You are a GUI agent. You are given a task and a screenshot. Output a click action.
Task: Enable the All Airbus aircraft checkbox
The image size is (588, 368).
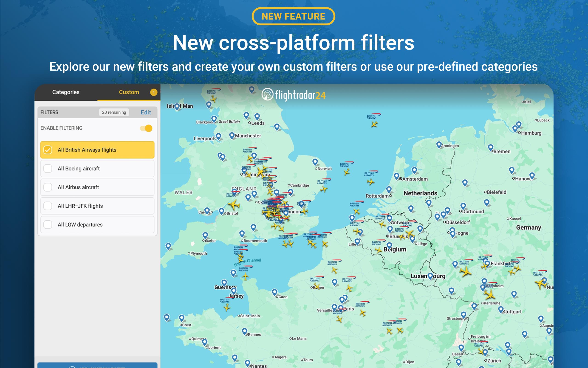tap(48, 187)
